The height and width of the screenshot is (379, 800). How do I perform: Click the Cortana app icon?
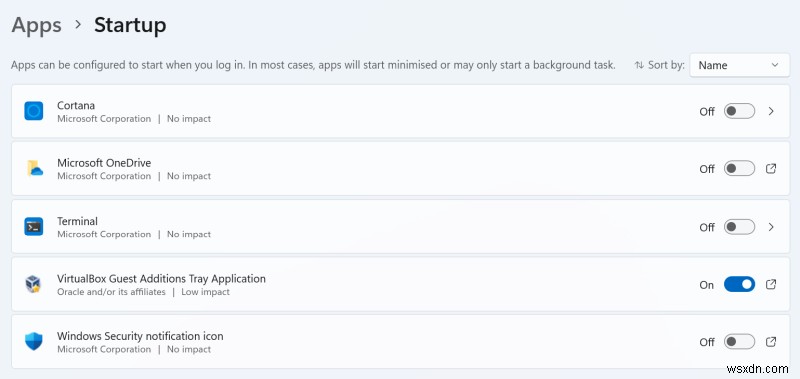pyautogui.click(x=34, y=111)
